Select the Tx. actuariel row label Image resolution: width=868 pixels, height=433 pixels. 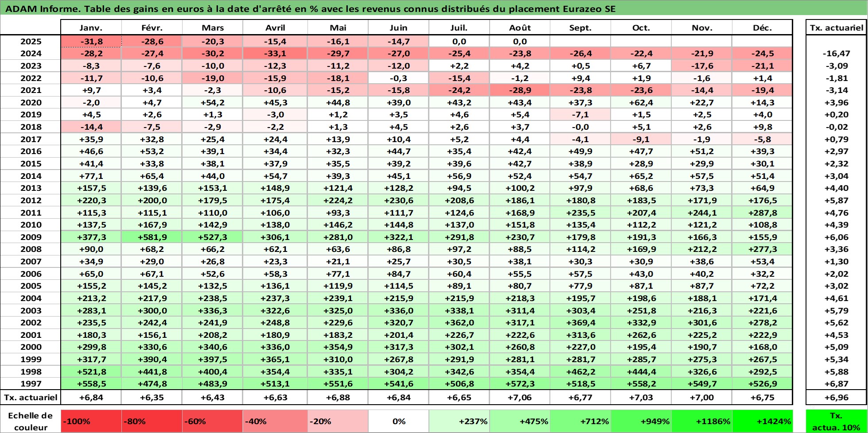[x=31, y=398]
